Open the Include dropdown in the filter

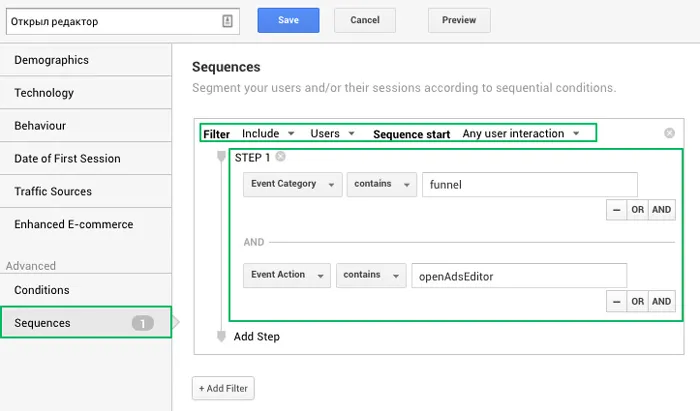(x=268, y=133)
